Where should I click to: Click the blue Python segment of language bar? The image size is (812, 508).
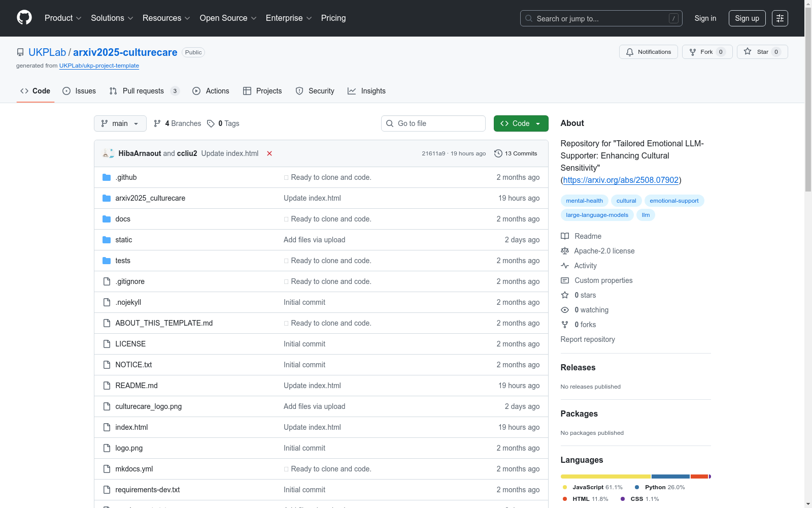(670, 477)
